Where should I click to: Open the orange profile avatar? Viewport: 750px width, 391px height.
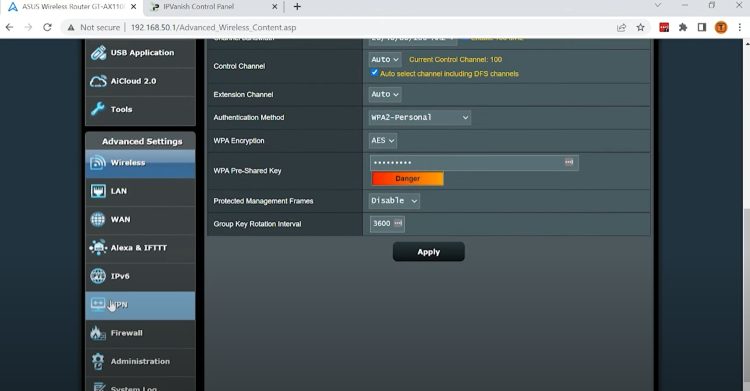point(721,27)
